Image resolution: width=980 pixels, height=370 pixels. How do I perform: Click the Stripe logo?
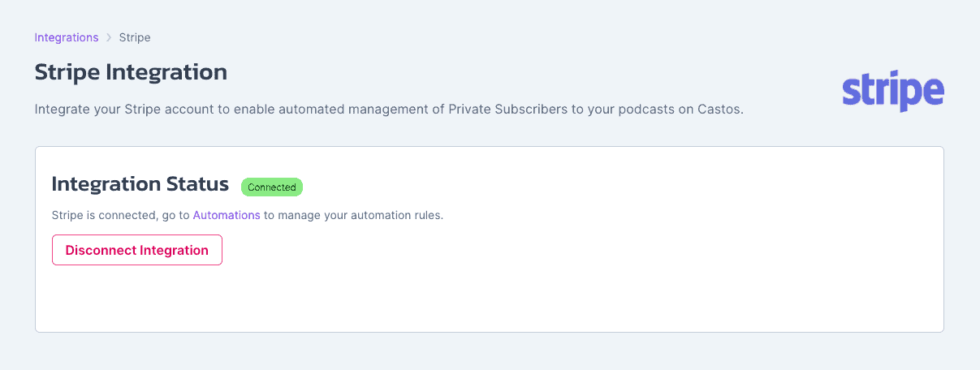pyautogui.click(x=893, y=92)
